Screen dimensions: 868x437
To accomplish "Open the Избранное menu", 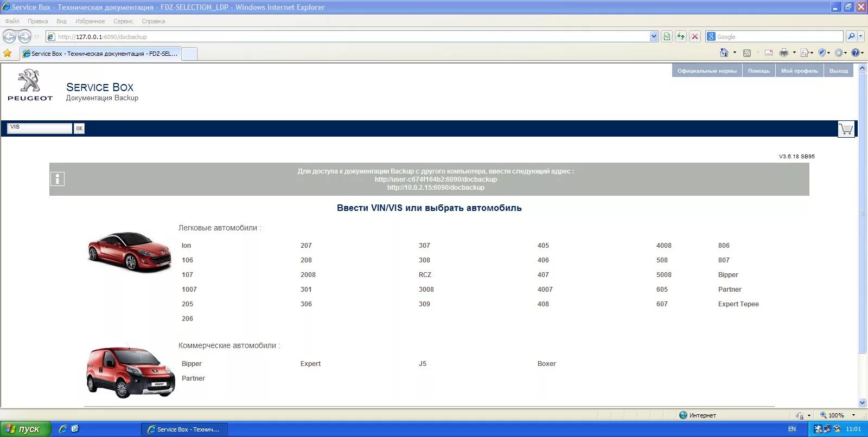I will [90, 21].
